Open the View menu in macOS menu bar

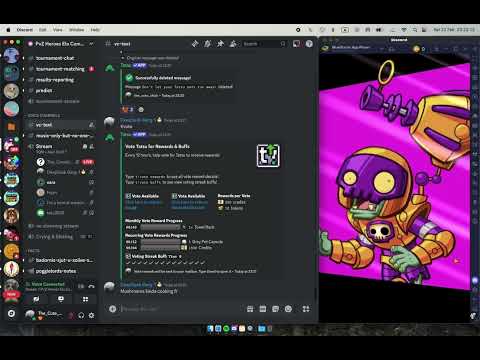pyautogui.click(x=58, y=30)
